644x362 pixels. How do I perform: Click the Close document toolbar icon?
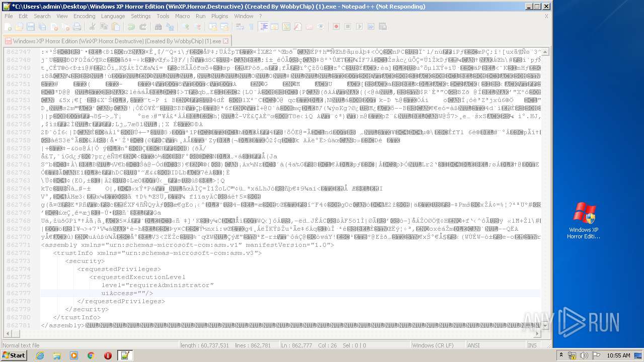click(x=54, y=27)
